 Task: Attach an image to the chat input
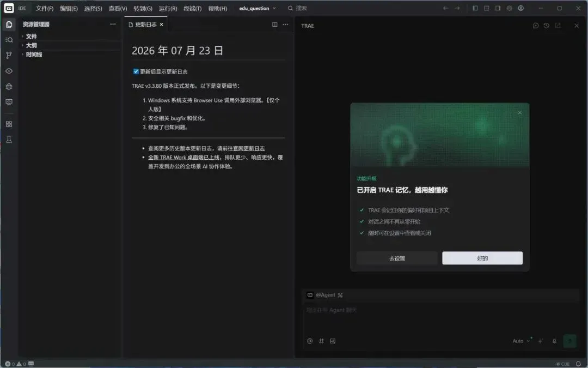pyautogui.click(x=333, y=341)
